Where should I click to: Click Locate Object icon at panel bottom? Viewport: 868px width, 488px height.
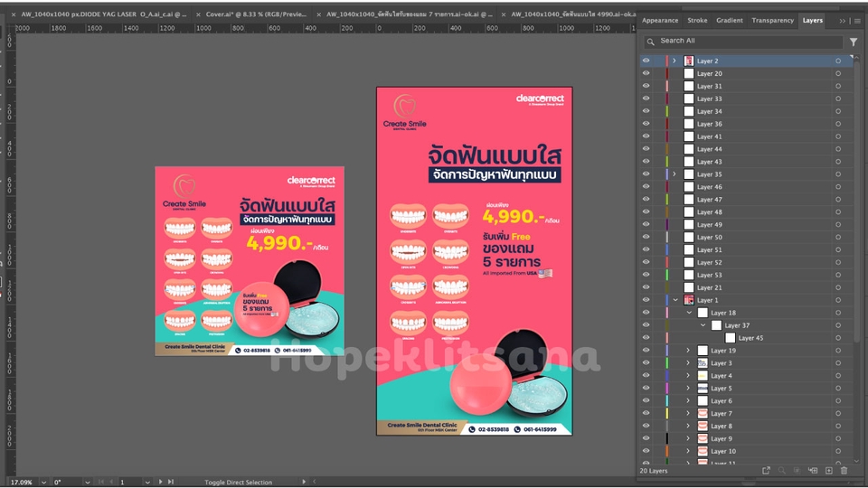point(781,470)
